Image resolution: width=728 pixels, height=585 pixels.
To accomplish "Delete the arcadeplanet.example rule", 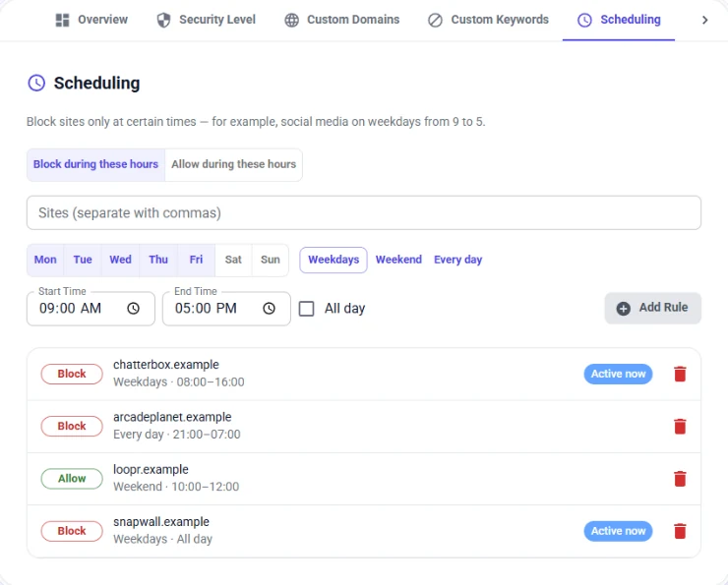I will point(680,427).
